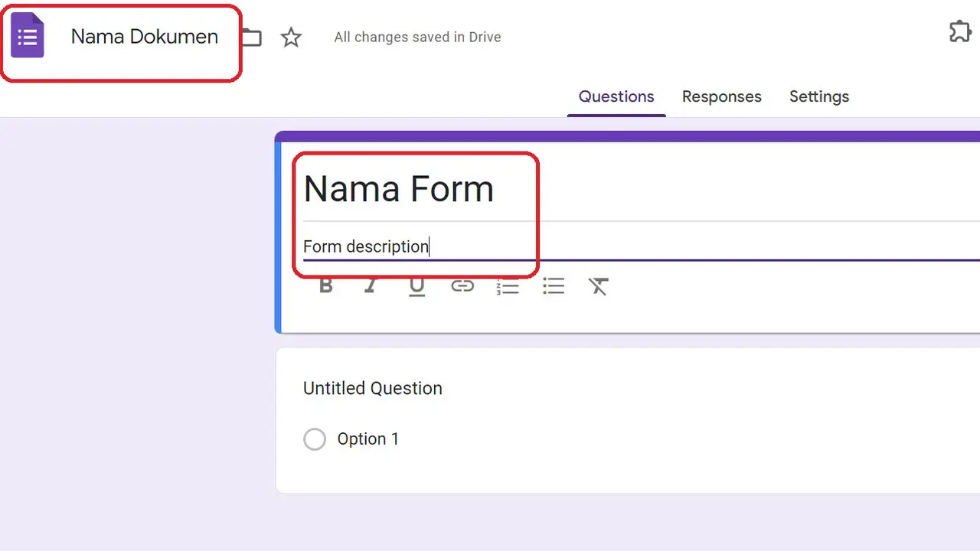Open the add-ons puzzle icon
The image size is (980, 551).
coord(960,31)
